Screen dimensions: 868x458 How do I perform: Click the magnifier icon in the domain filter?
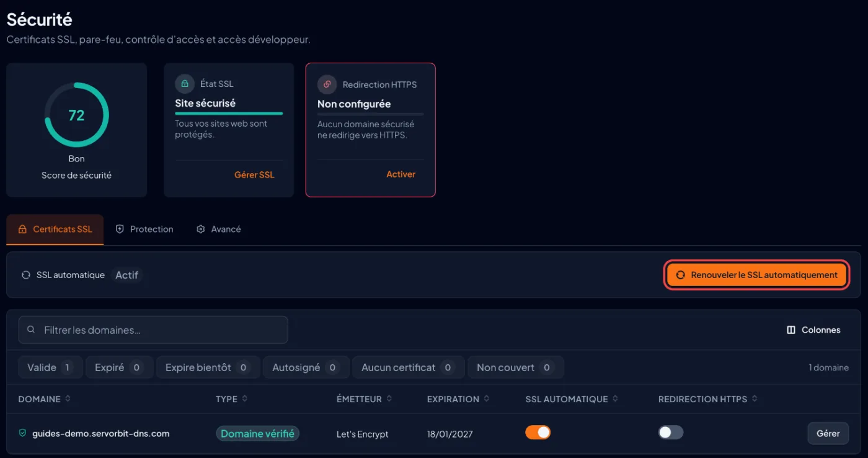[31, 330]
